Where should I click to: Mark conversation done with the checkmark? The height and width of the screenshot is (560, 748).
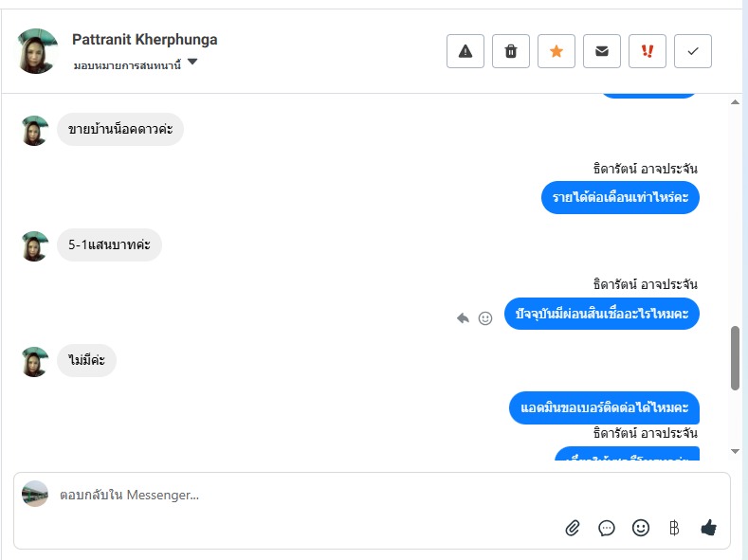pos(693,51)
